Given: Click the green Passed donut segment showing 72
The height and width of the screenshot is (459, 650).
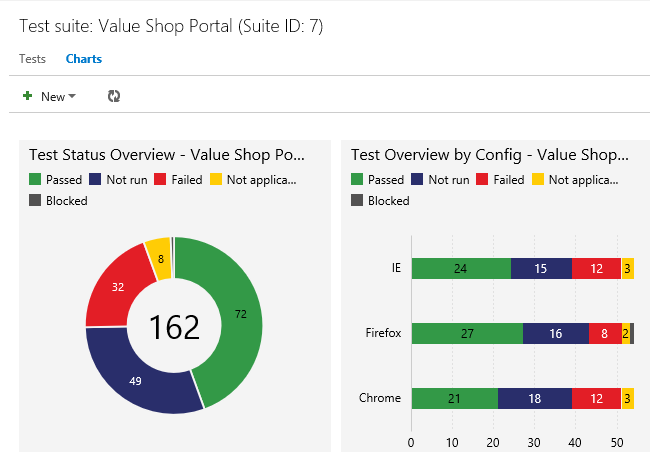Looking at the screenshot, I should pos(240,314).
